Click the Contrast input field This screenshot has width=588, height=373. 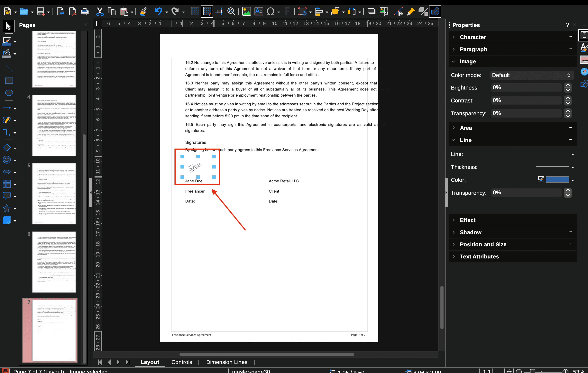pyautogui.click(x=526, y=100)
